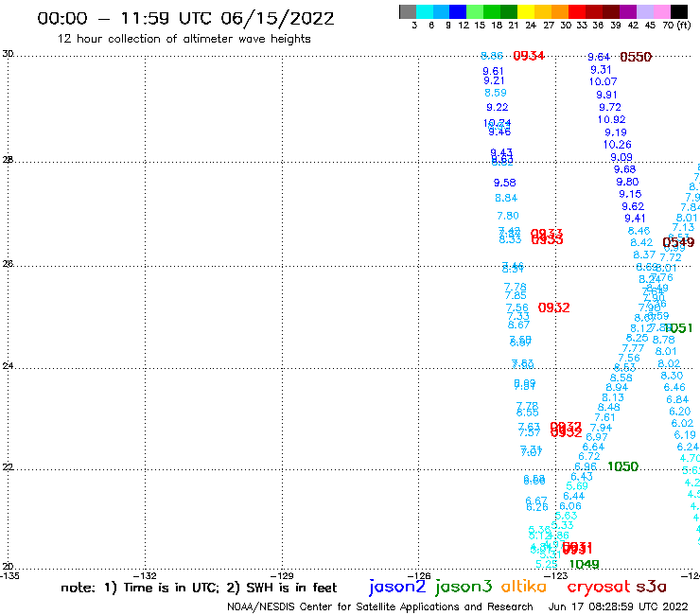Select the wave height value 8.59

tap(496, 93)
